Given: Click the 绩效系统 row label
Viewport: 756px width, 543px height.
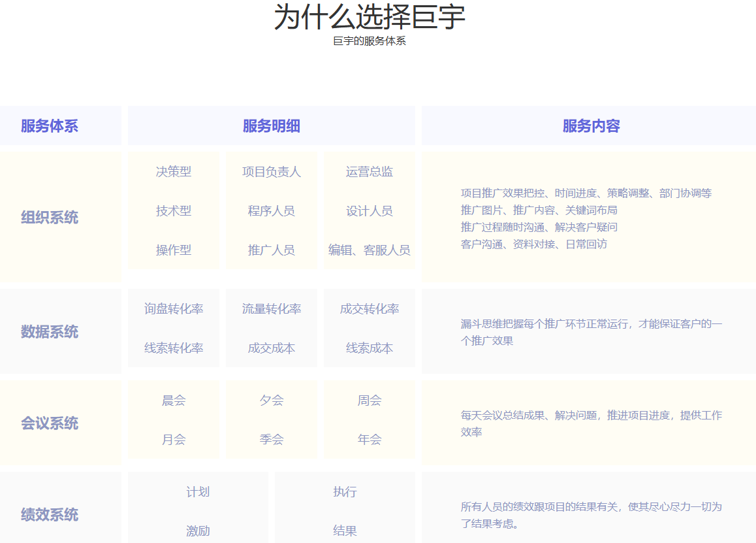Looking at the screenshot, I should [49, 514].
